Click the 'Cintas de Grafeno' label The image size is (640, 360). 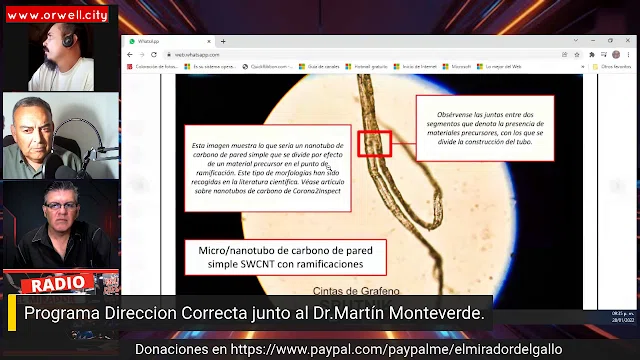[356, 291]
